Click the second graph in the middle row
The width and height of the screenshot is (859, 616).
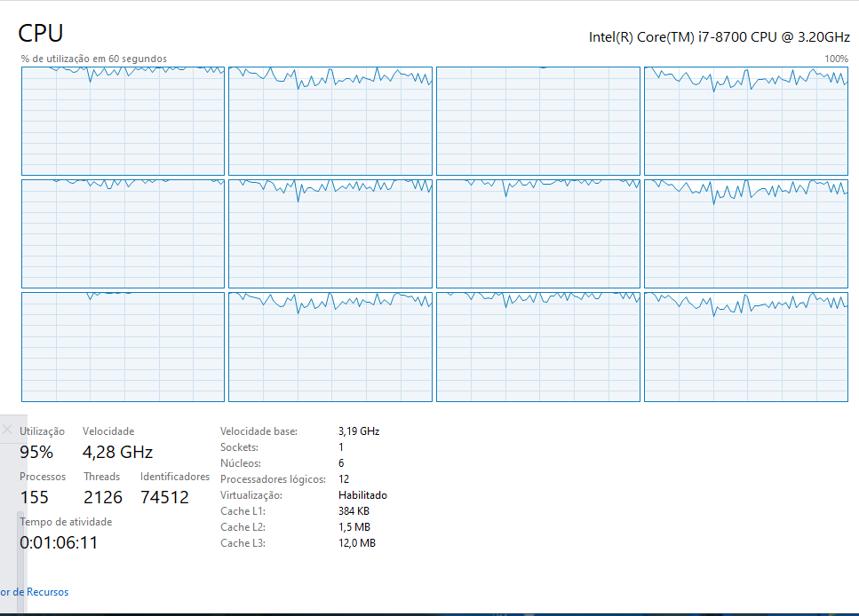point(330,233)
